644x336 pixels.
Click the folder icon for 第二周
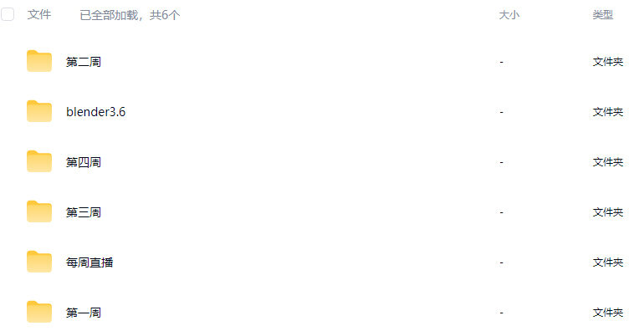coord(39,61)
